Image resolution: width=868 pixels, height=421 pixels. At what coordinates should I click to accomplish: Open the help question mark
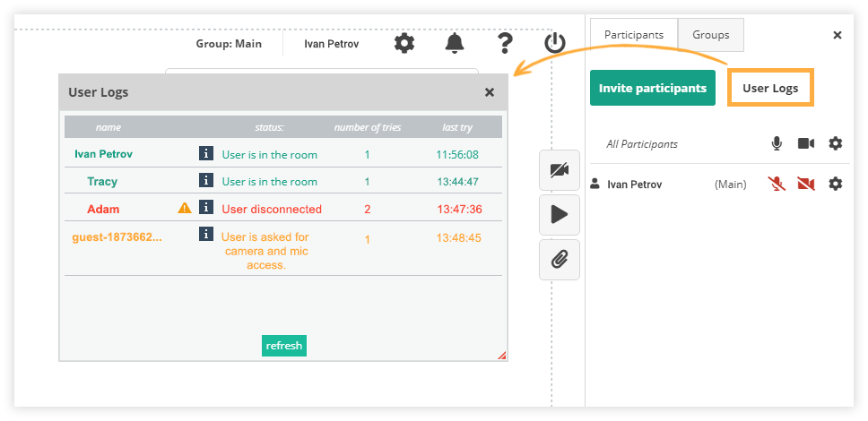click(x=504, y=43)
